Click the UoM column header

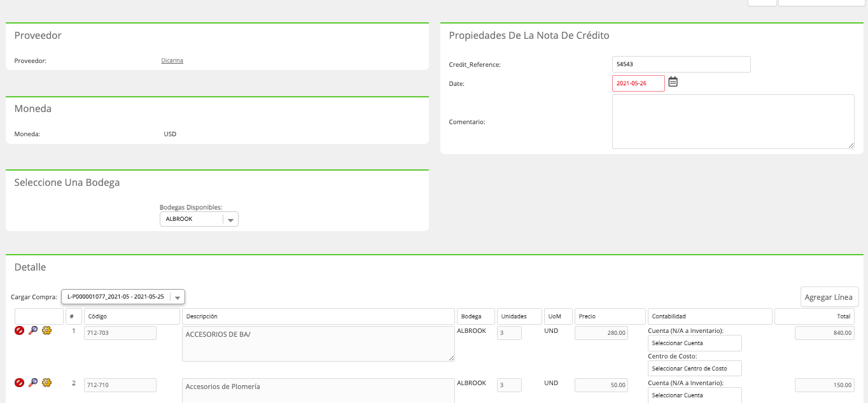pyautogui.click(x=558, y=316)
